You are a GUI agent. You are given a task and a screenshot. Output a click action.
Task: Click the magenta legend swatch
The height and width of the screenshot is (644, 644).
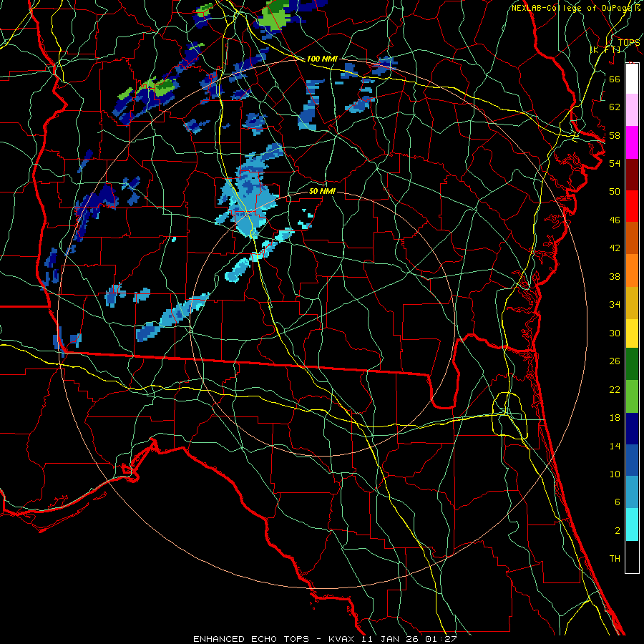pyautogui.click(x=632, y=142)
